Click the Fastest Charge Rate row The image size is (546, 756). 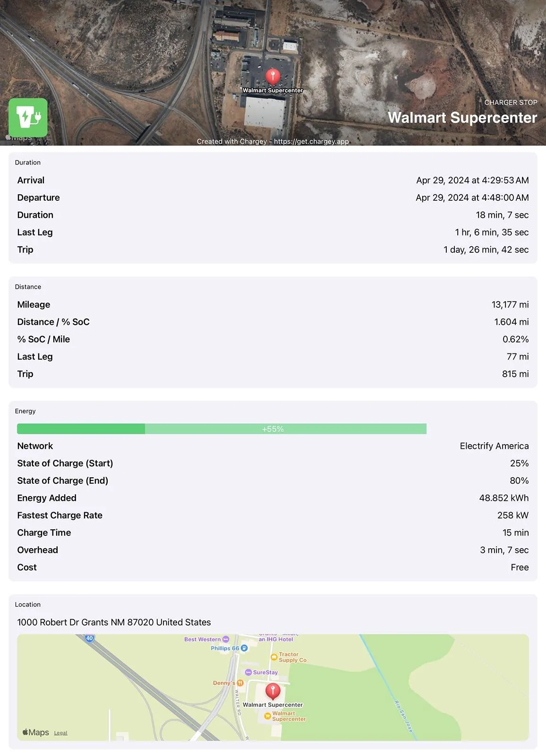pos(273,515)
